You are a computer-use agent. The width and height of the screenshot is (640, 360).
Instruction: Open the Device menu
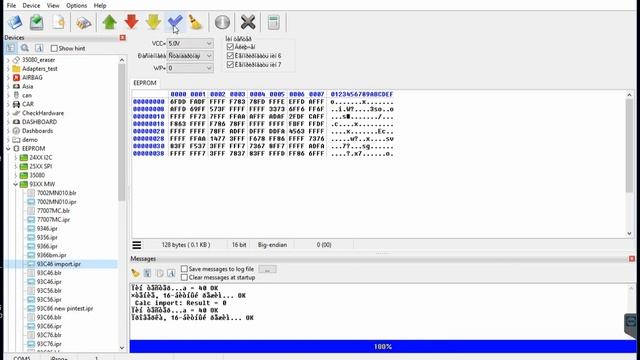tap(31, 6)
